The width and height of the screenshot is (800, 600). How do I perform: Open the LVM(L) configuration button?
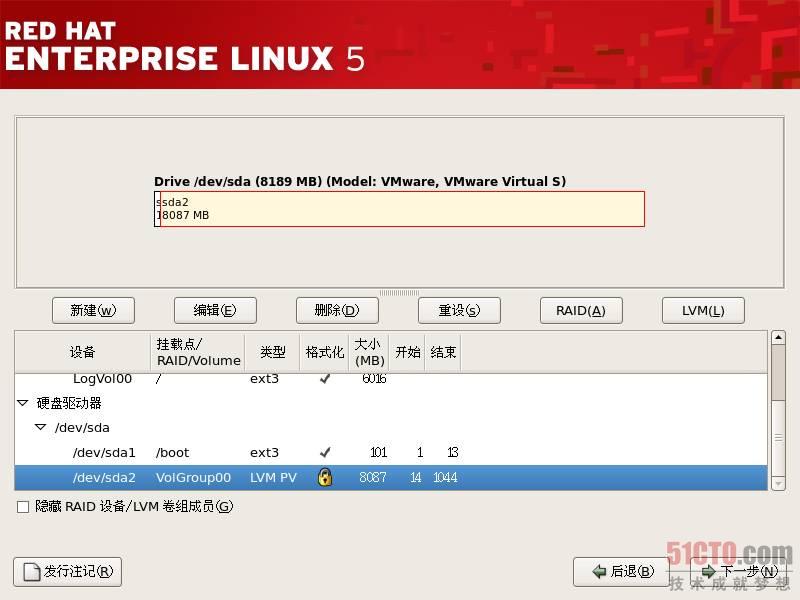click(x=703, y=310)
